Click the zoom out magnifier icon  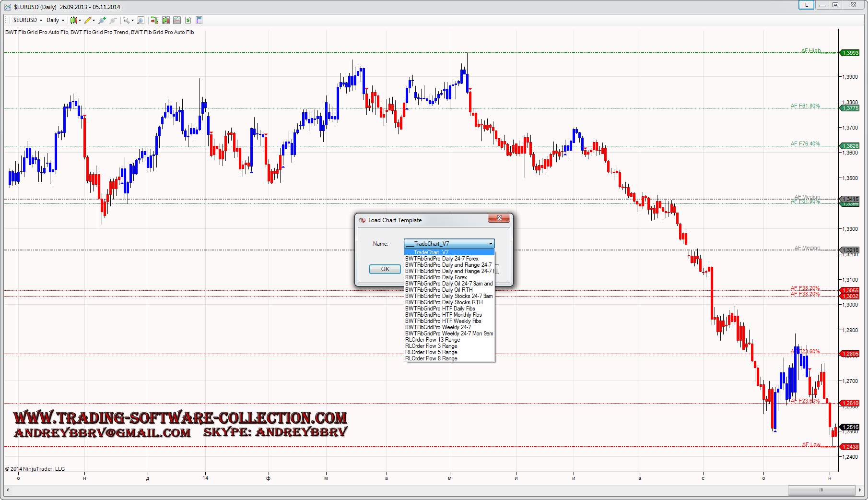(113, 20)
